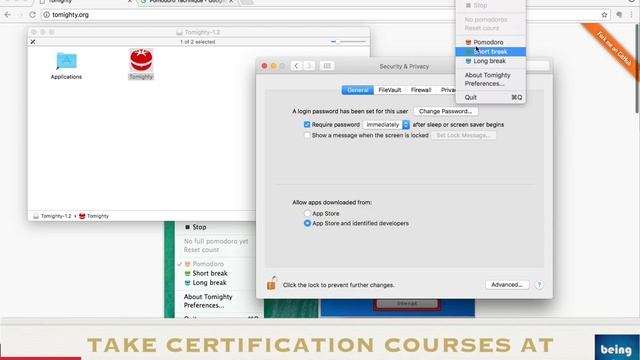This screenshot has height=360, width=640.
Task: Select the Tomighty tomato app icon
Action: tap(141, 60)
